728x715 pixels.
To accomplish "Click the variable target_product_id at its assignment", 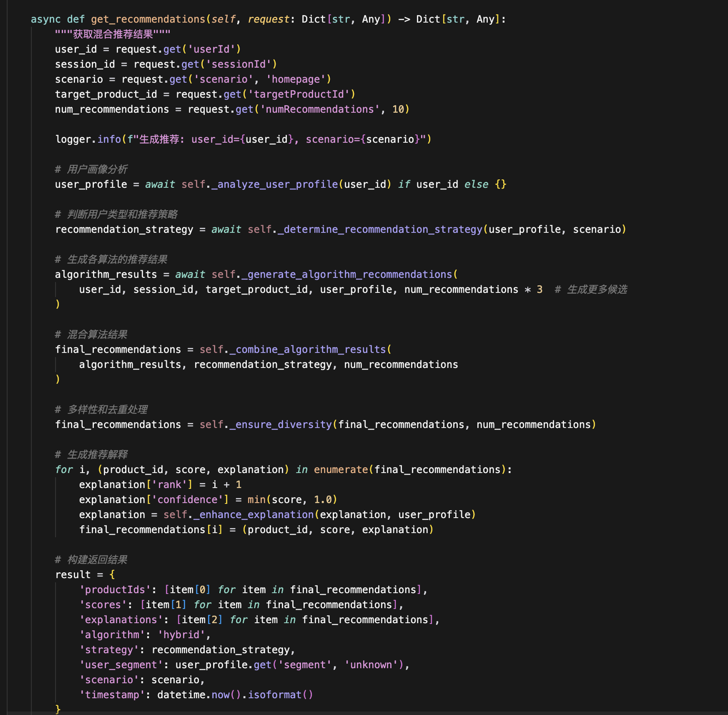I will (106, 94).
